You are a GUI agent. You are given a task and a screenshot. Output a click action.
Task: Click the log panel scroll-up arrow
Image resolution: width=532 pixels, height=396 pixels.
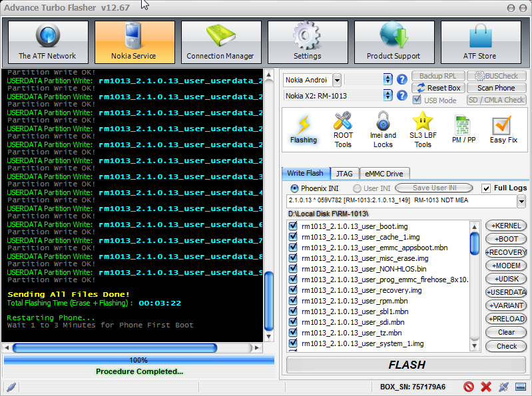pos(269,75)
